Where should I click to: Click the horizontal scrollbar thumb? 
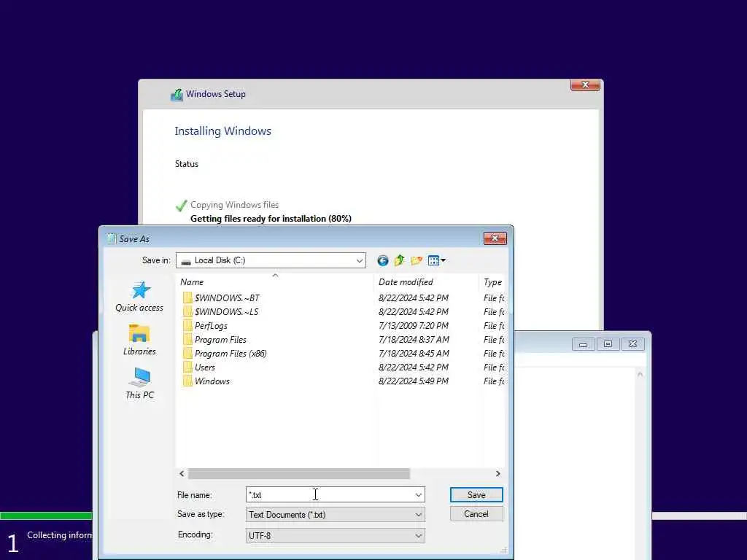[x=298, y=473]
